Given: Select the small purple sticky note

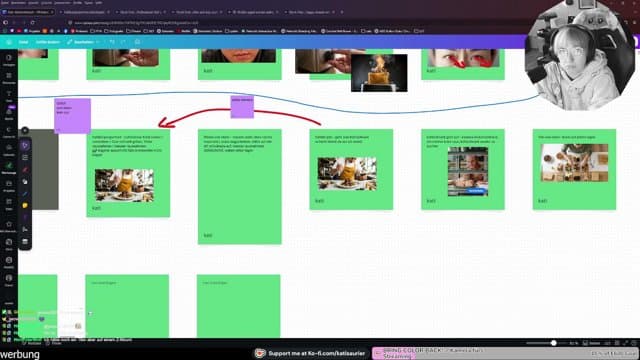Looking at the screenshot, I should 242,107.
